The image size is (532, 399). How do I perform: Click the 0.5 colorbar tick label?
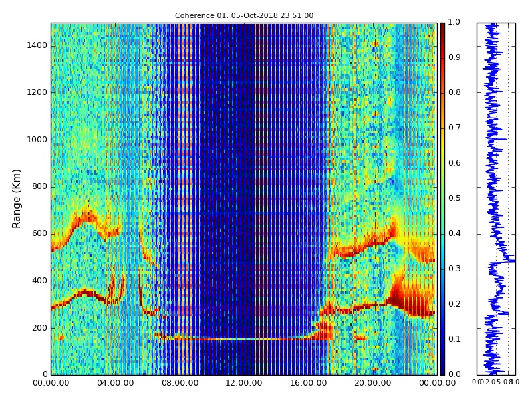454,198
